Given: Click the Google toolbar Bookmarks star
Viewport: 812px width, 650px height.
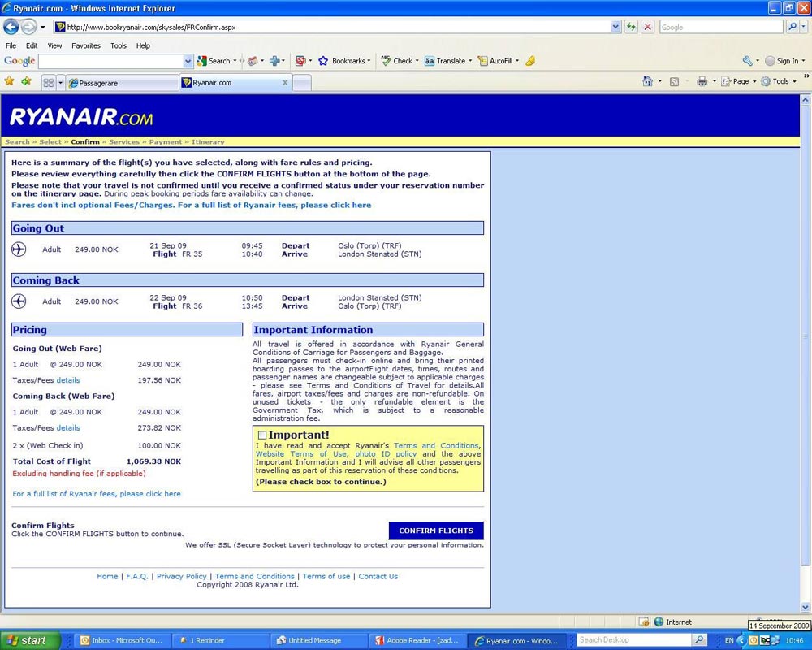Looking at the screenshot, I should tap(323, 61).
